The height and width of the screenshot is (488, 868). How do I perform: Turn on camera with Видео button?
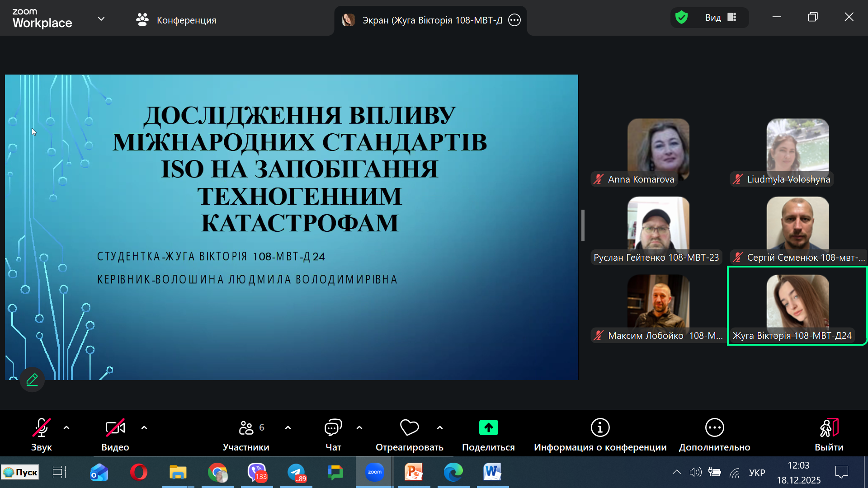[115, 435]
